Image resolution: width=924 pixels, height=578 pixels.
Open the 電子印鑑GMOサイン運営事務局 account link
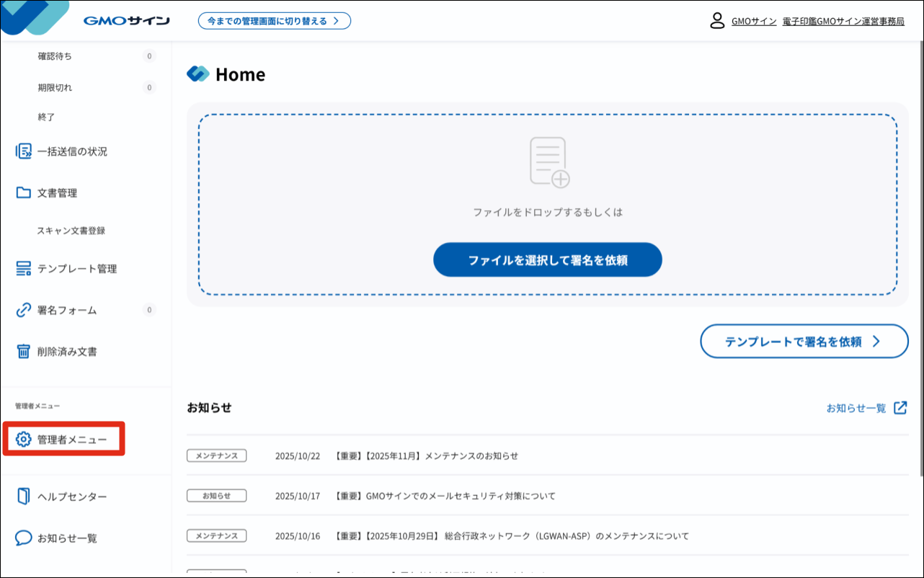click(843, 22)
